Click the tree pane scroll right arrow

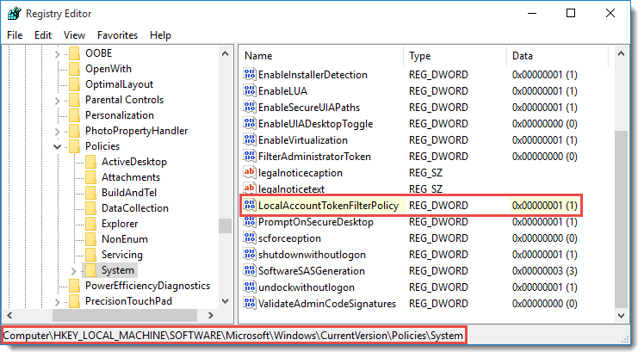tap(211, 315)
